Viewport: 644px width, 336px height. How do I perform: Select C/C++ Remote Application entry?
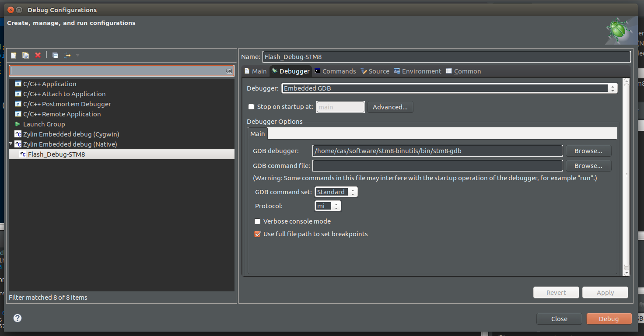pos(62,114)
